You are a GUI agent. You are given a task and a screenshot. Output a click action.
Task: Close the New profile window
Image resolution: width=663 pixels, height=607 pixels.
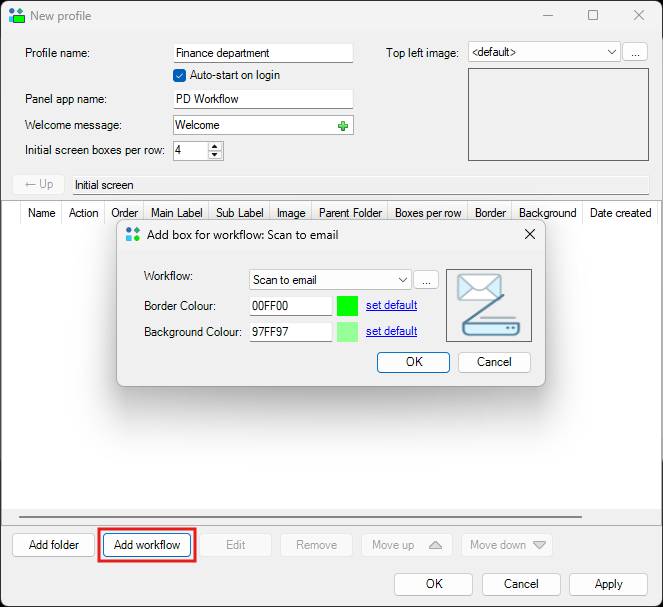[x=638, y=16]
